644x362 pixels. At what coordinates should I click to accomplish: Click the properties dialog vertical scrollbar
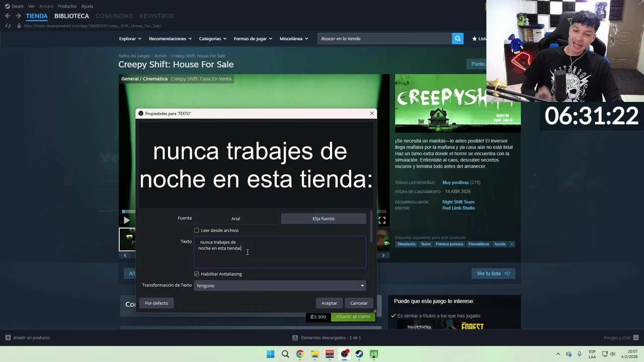click(x=372, y=226)
